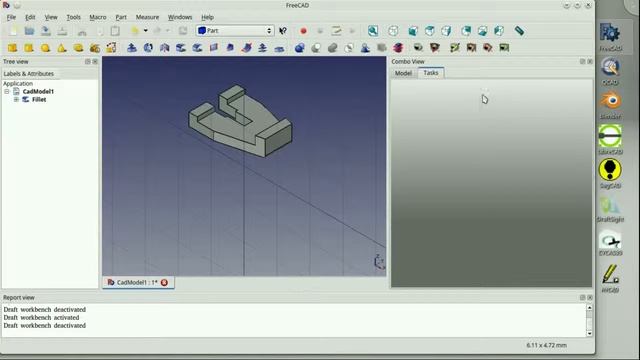Open the File menu
Viewport: 640px width, 360px height.
(x=11, y=17)
